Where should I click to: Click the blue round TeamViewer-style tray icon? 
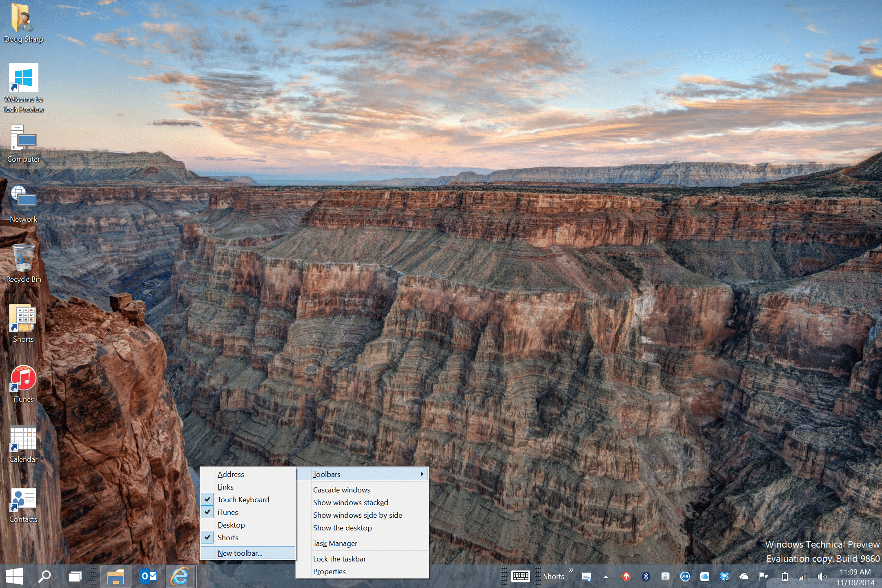point(685,577)
